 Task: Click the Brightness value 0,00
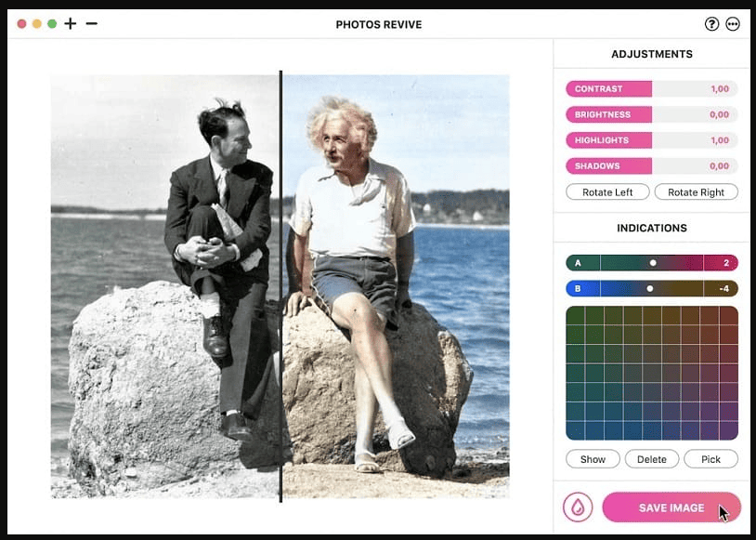720,114
